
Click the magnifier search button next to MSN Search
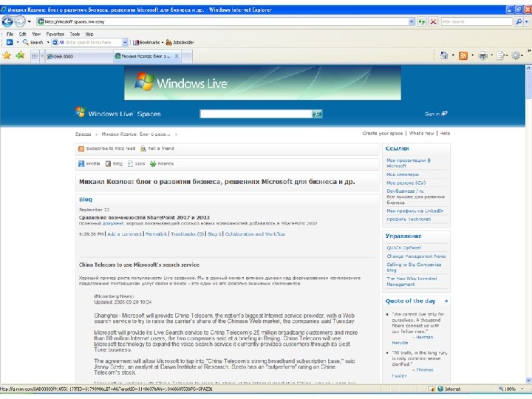click(x=519, y=21)
